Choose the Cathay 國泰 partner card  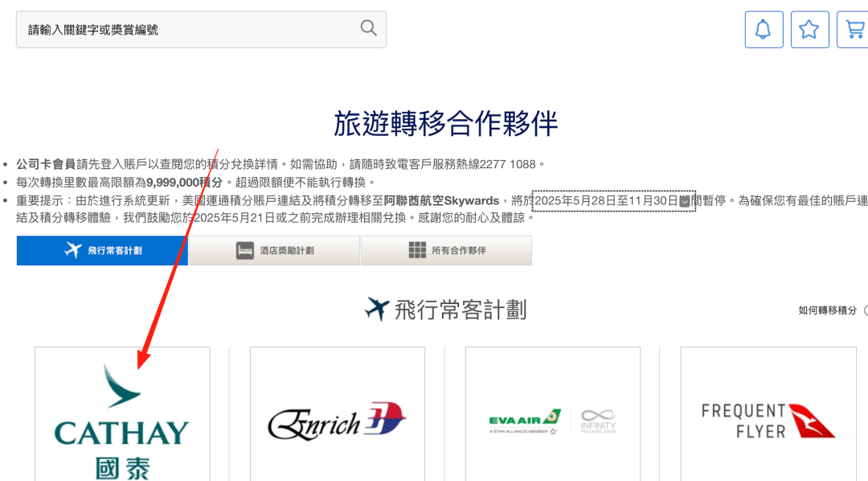coord(122,414)
